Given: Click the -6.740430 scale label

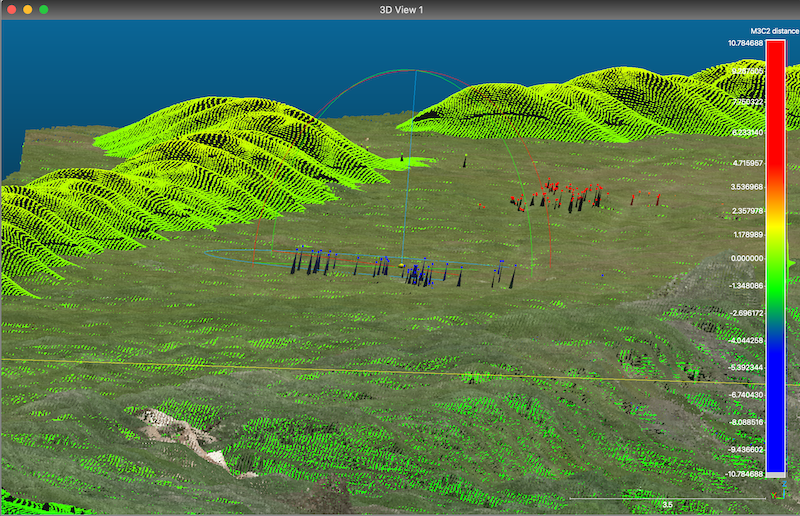Looking at the screenshot, I should tap(746, 395).
